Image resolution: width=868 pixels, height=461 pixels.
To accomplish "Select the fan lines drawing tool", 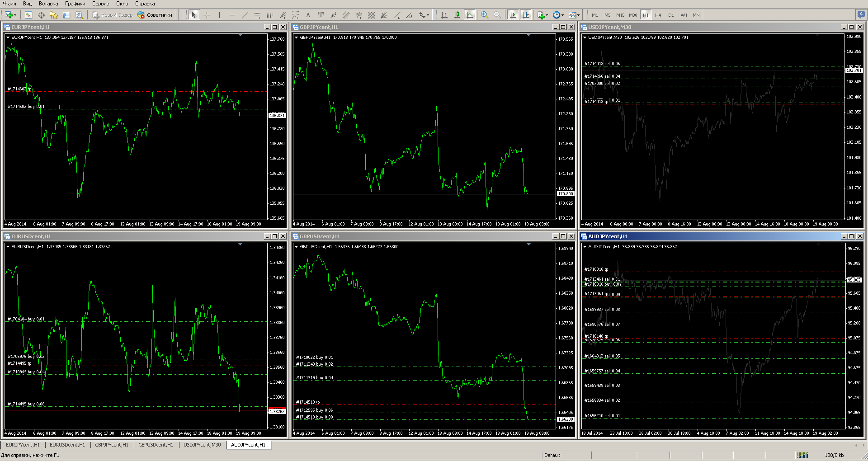I will point(384,15).
